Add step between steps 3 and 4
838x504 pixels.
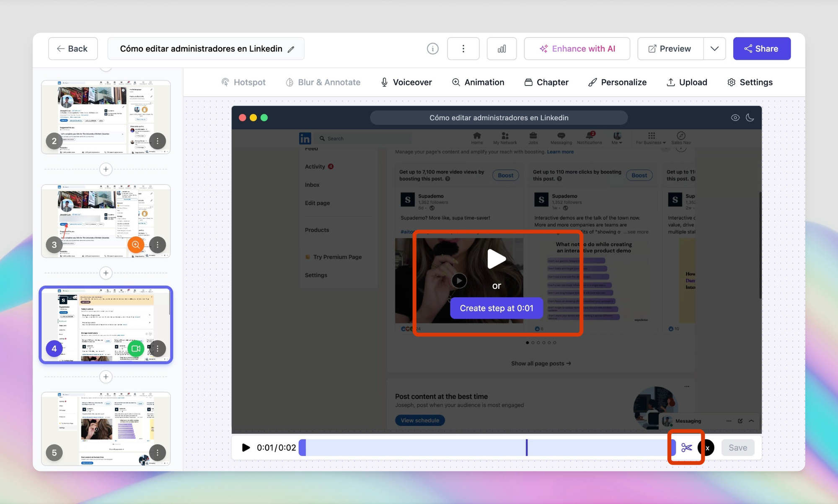[106, 273]
